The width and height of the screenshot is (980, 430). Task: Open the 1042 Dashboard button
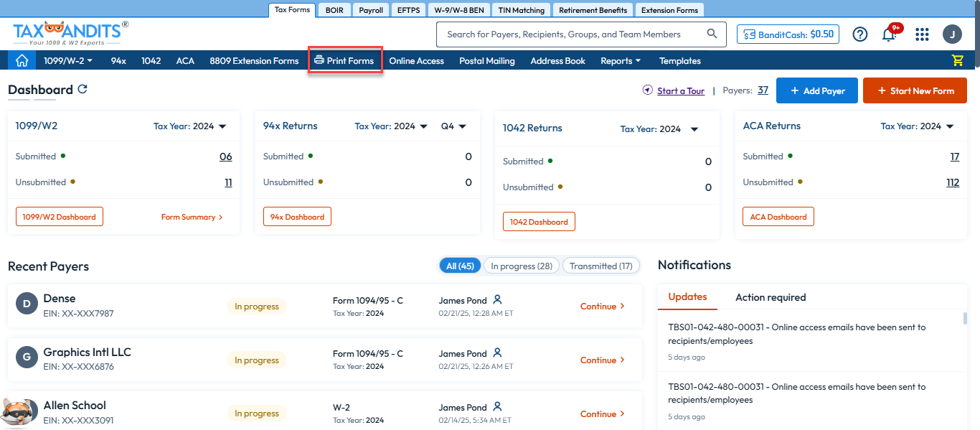[x=539, y=222]
